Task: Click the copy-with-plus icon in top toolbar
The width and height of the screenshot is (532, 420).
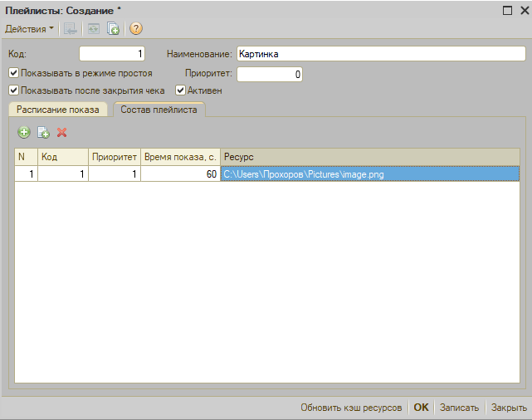Action: tap(114, 29)
